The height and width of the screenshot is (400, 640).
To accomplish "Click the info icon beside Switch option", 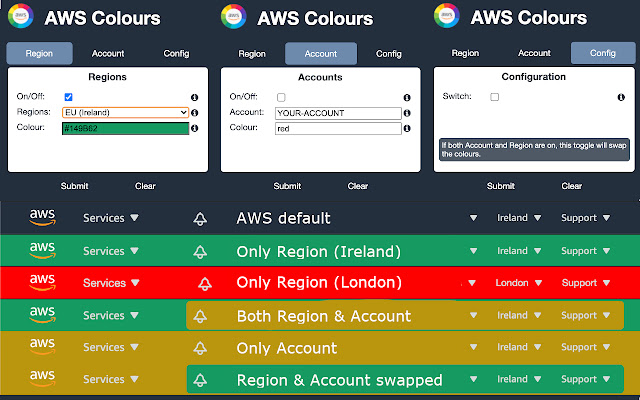I will click(x=621, y=97).
